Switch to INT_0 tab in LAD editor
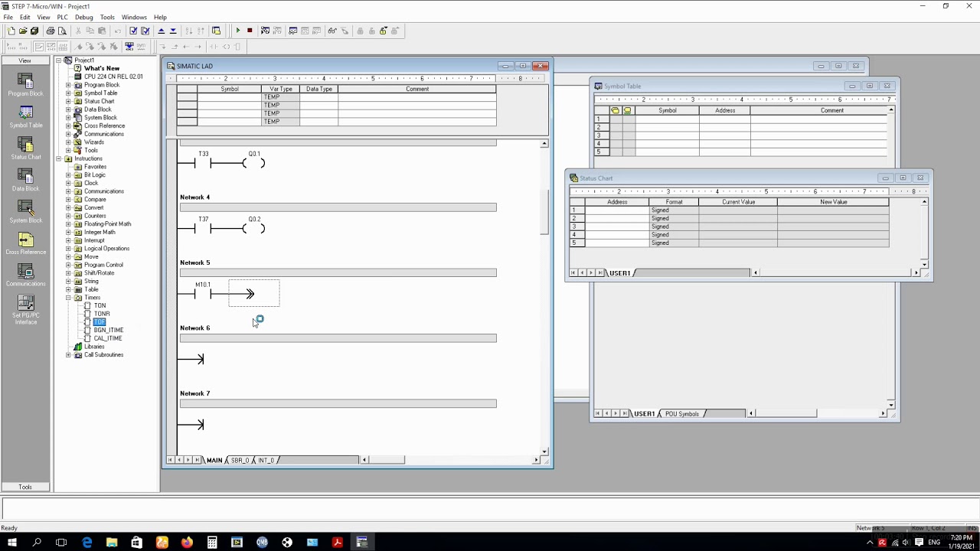Viewport: 980px width, 551px height. click(x=266, y=460)
